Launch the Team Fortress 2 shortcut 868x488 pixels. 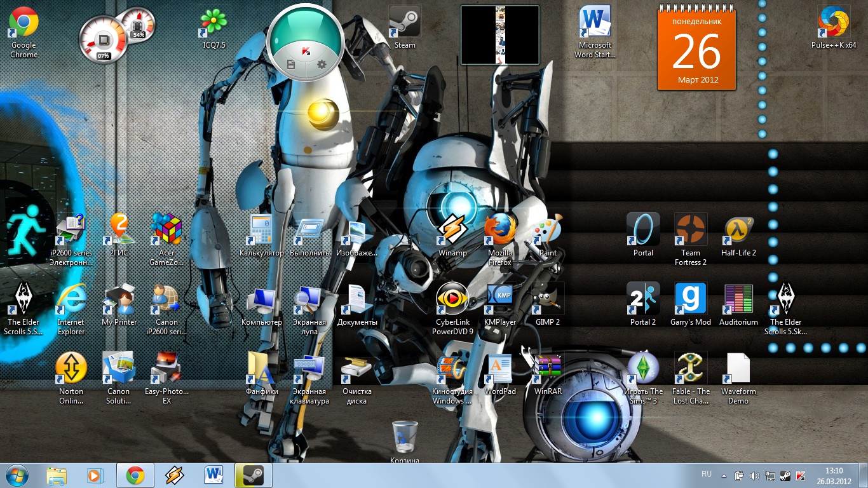[x=691, y=240]
